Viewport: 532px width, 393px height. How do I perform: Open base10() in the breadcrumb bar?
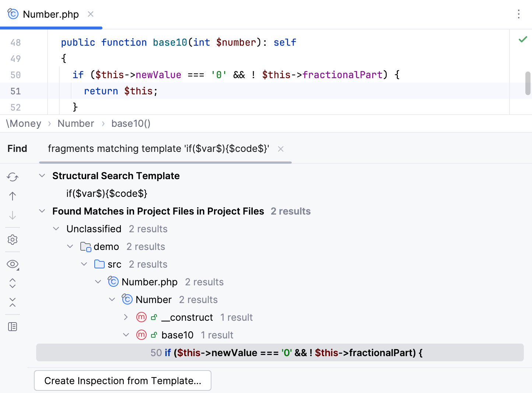coord(131,124)
